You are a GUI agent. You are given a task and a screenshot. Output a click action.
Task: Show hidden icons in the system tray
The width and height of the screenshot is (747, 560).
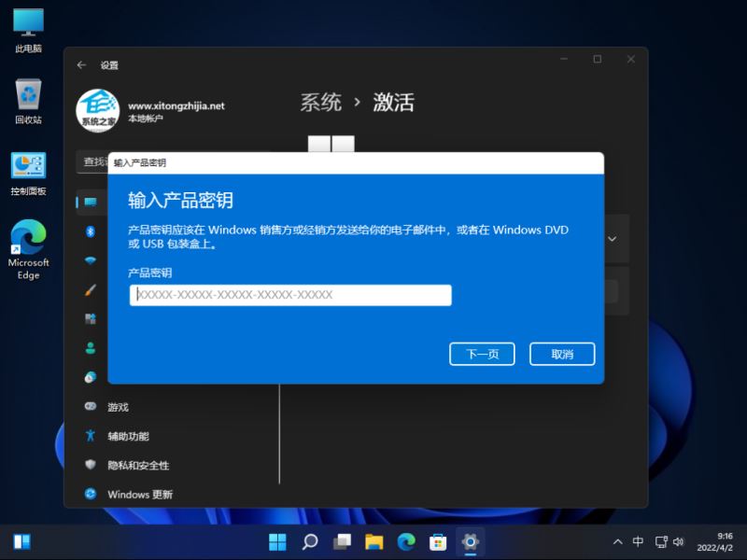tap(617, 541)
